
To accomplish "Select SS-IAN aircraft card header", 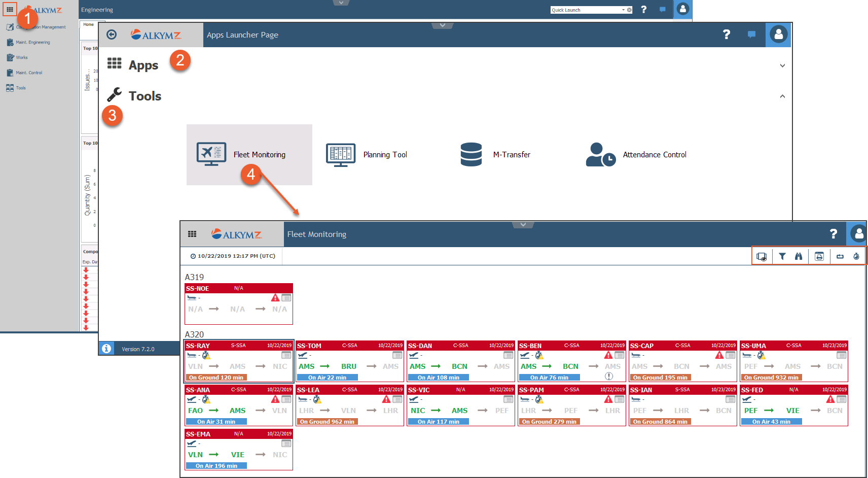I will (x=683, y=390).
